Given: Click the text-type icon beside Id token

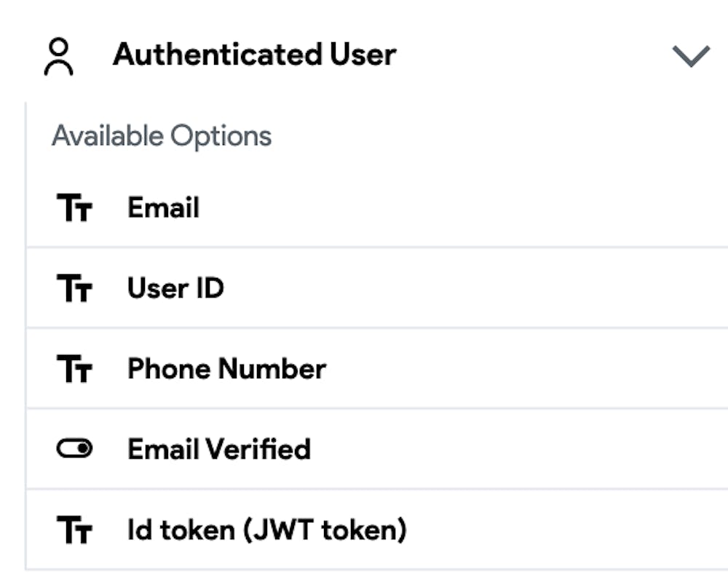Looking at the screenshot, I should pos(74,530).
